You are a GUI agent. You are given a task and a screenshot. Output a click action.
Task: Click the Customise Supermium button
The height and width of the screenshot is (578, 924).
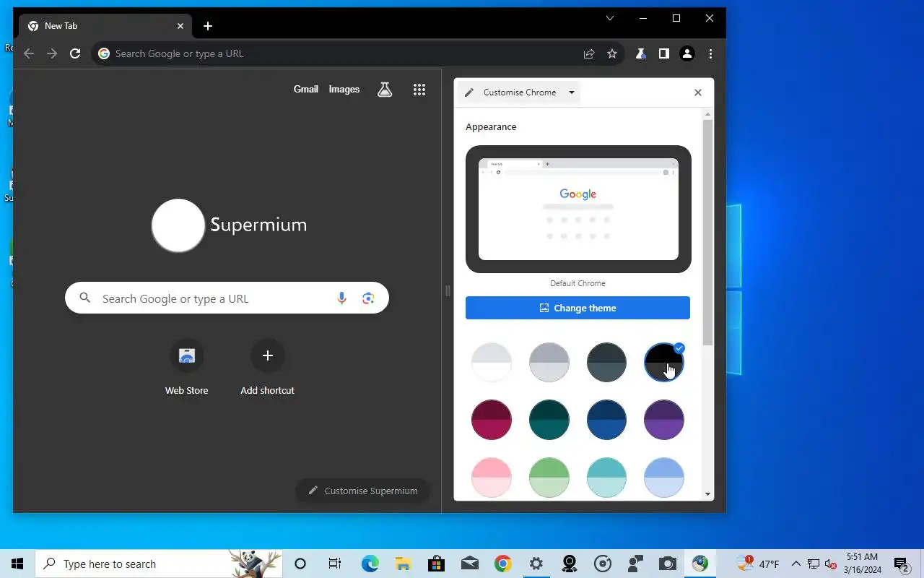pyautogui.click(x=362, y=491)
